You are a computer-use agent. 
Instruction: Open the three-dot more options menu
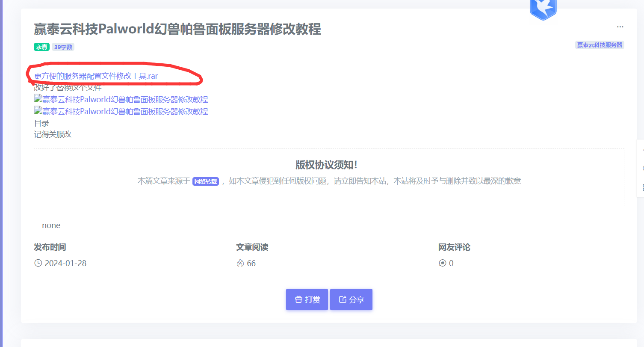click(x=620, y=27)
